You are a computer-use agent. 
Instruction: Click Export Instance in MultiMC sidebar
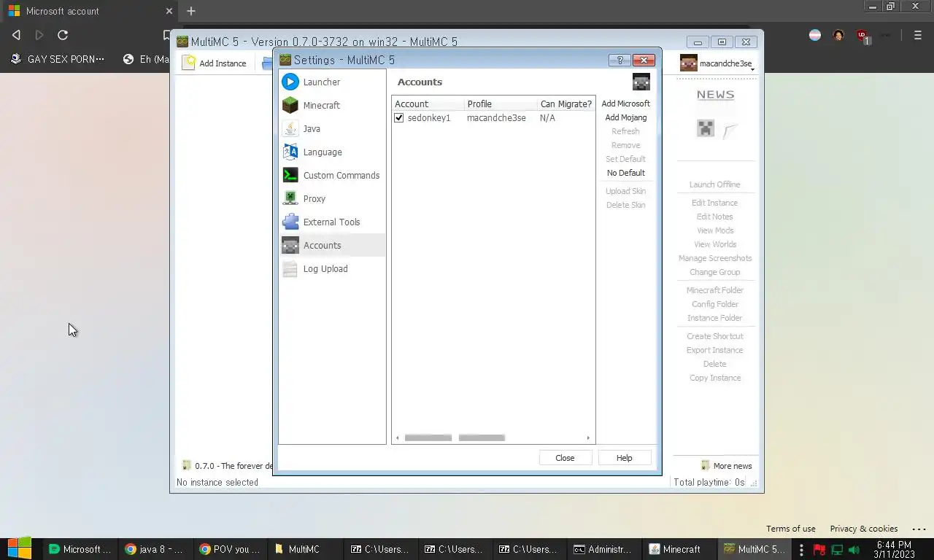[714, 350]
